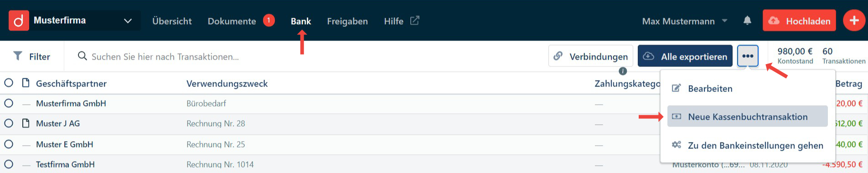Click the red Musterfirma logo icon
The height and width of the screenshot is (173, 868).
click(19, 20)
